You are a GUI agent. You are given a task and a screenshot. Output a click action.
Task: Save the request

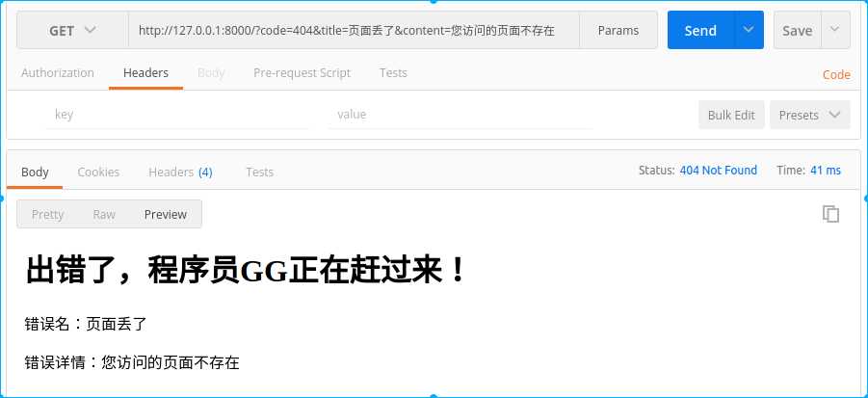[x=797, y=31]
